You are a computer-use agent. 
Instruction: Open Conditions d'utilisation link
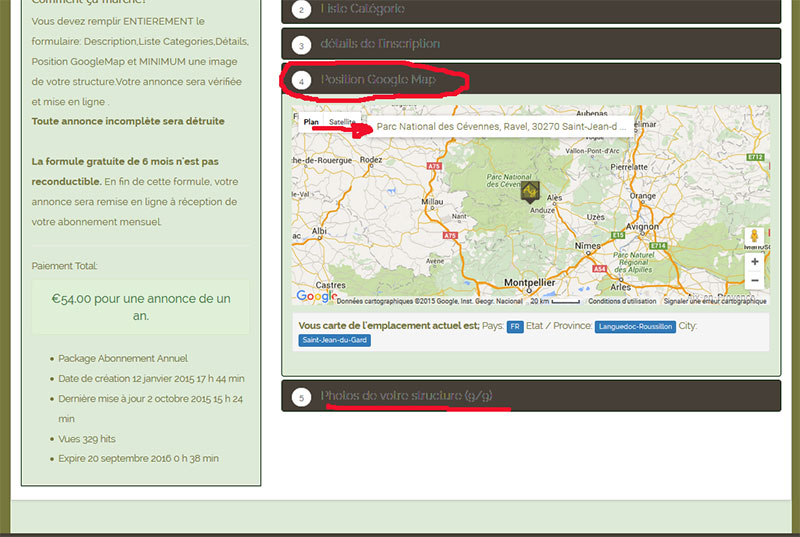point(622,301)
